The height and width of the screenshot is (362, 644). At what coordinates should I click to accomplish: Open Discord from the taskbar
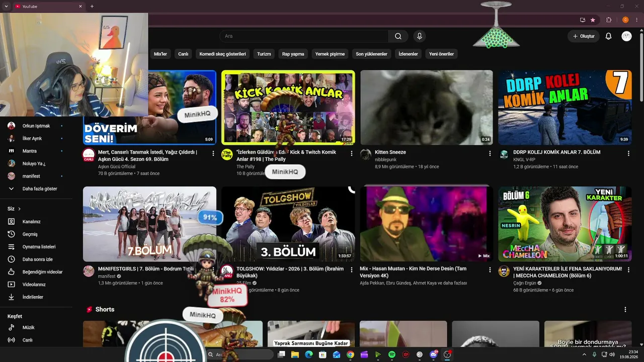(433, 354)
